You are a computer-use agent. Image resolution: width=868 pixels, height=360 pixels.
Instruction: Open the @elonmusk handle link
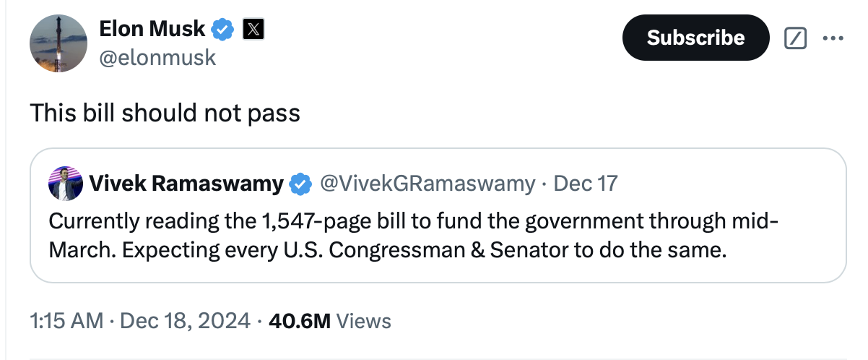(x=157, y=58)
